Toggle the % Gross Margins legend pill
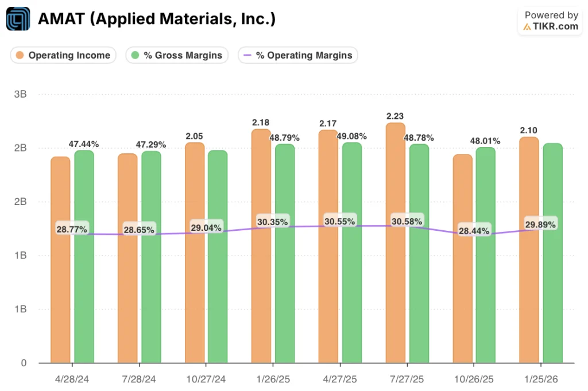588x391 pixels. (x=177, y=55)
